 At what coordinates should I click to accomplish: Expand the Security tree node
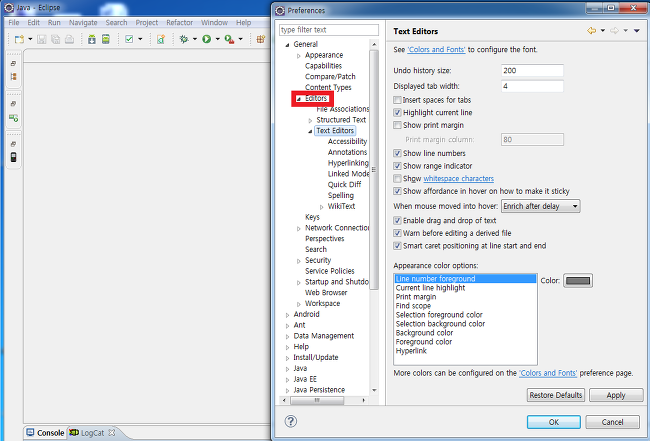298,261
